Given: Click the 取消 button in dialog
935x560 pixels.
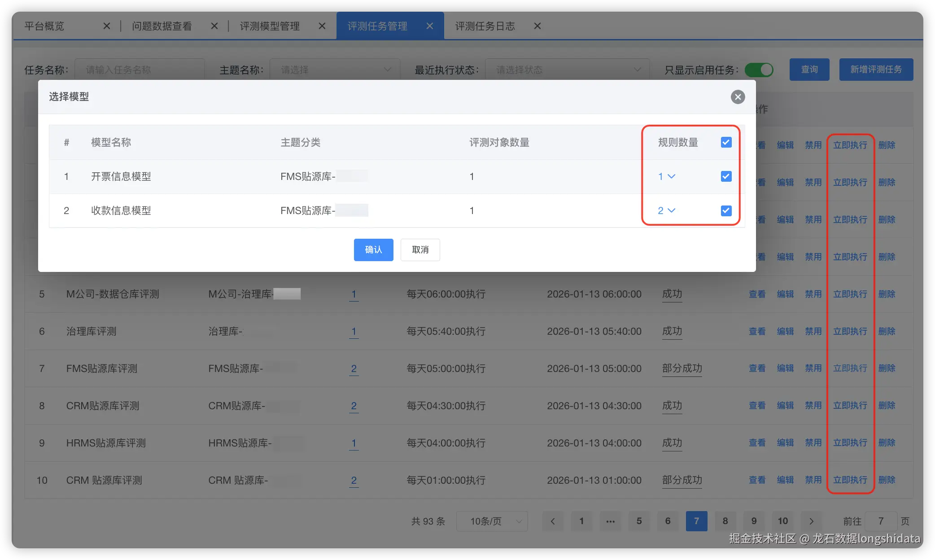Looking at the screenshot, I should pos(420,249).
